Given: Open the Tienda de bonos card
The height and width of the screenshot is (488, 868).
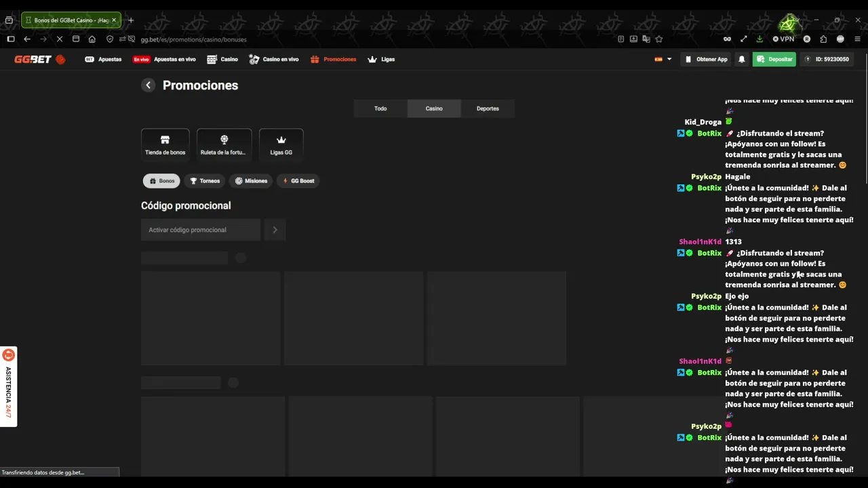Looking at the screenshot, I should pos(165,145).
